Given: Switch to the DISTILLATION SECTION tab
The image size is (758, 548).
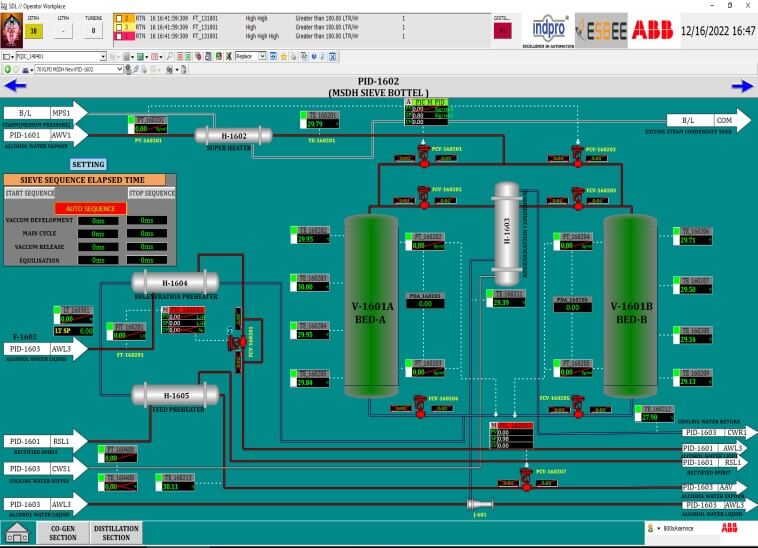Looking at the screenshot, I should 116,533.
